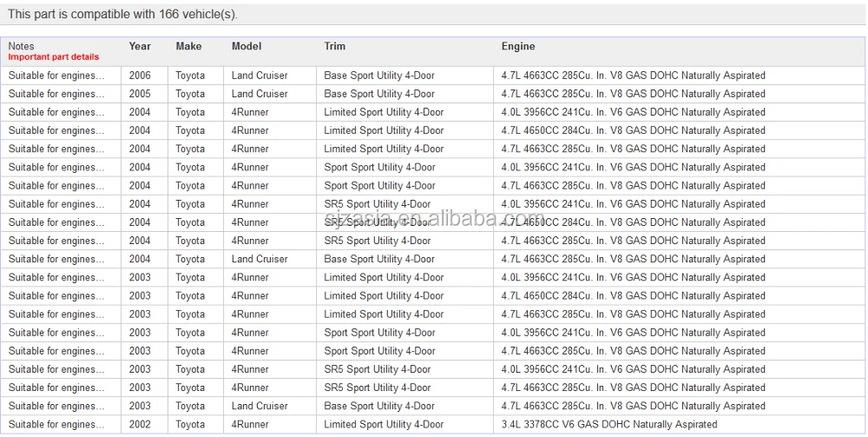Image resolution: width=868 pixels, height=437 pixels.
Task: Click the 4Runner model cell in 2002 row
Action: tap(250, 425)
